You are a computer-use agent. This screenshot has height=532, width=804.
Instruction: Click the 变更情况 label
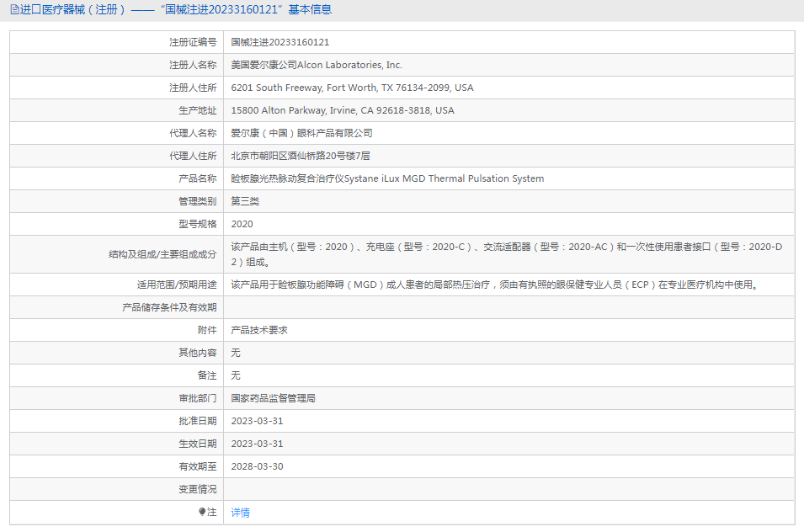[197, 489]
